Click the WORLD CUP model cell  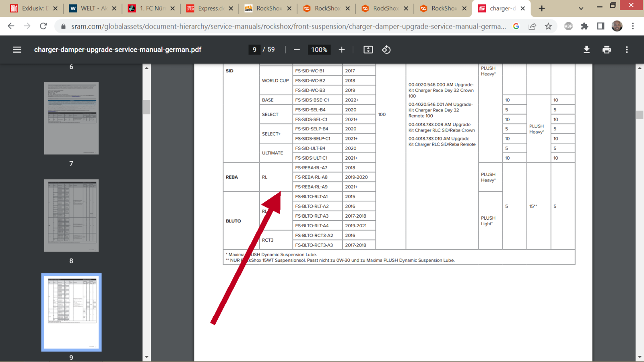276,80
